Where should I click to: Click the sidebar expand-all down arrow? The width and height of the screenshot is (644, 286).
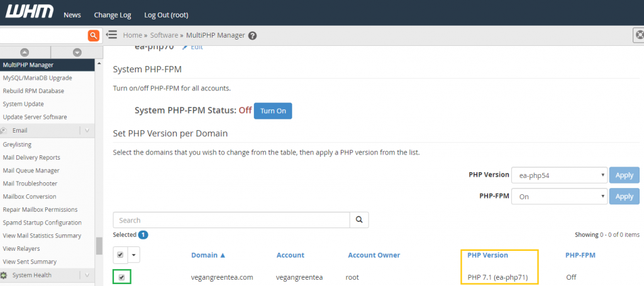click(x=77, y=53)
